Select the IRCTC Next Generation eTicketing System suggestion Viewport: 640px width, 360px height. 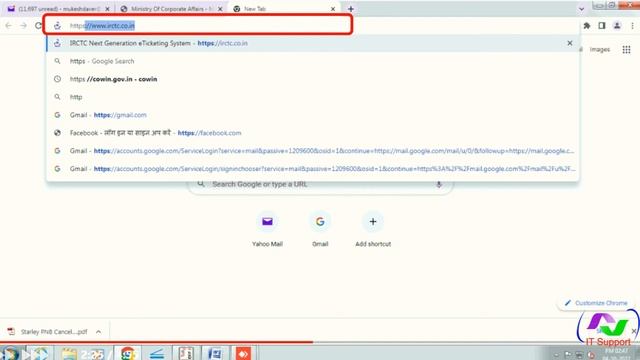(313, 43)
